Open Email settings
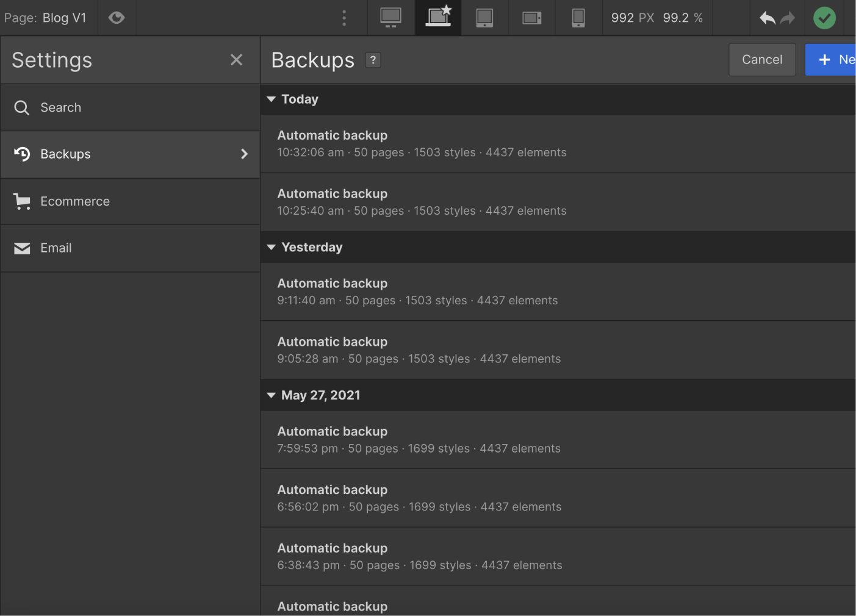The height and width of the screenshot is (616, 856). point(56,248)
